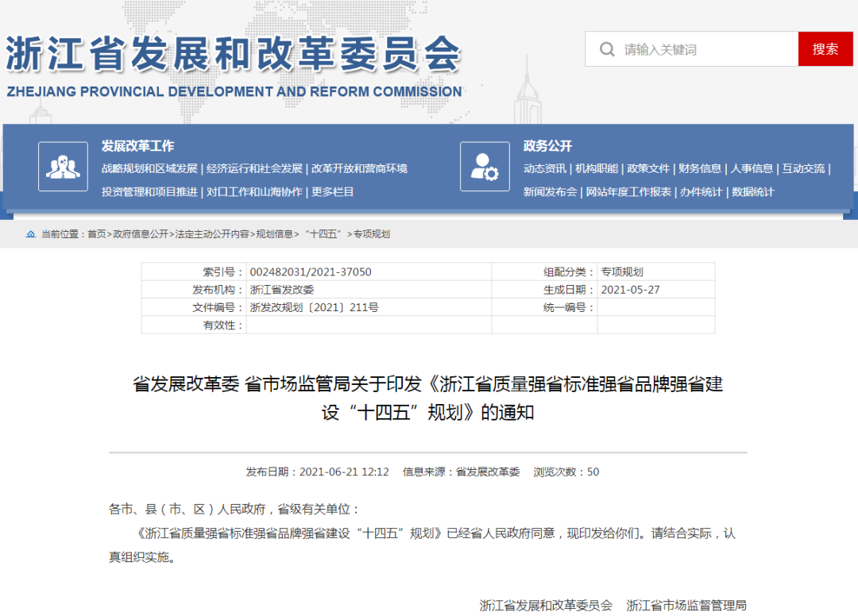Open 投资管理和项目推进 menu link
Viewport: 858px width, 616px height.
(149, 192)
